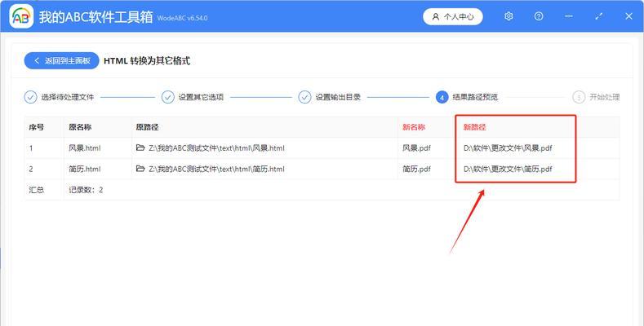Click checkmark icon of 选择待处理文件 step

[30, 97]
